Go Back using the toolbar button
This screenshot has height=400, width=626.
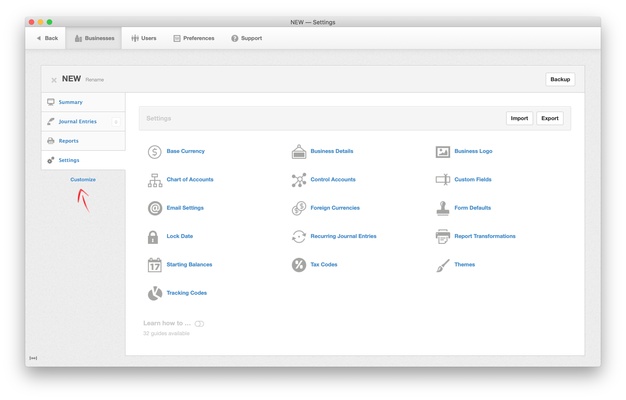tap(48, 38)
